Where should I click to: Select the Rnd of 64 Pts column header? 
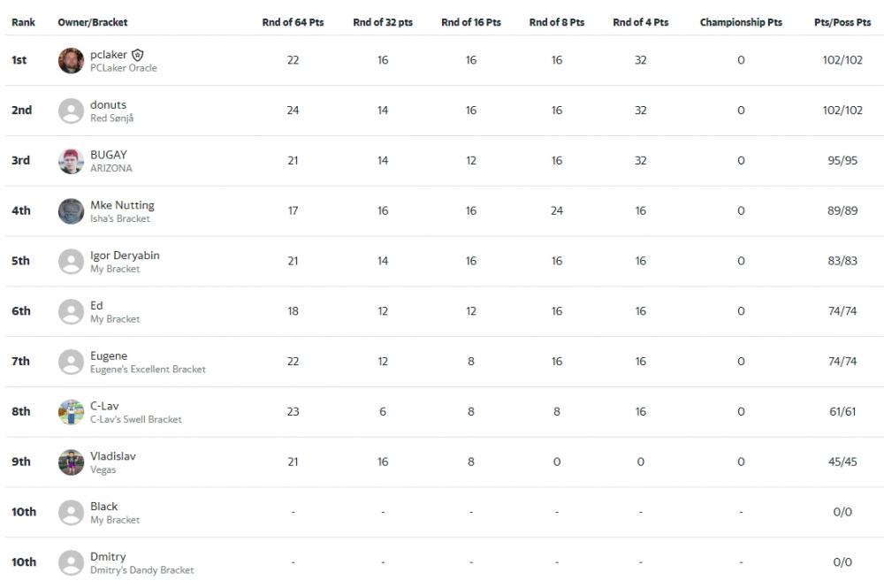[x=293, y=22]
